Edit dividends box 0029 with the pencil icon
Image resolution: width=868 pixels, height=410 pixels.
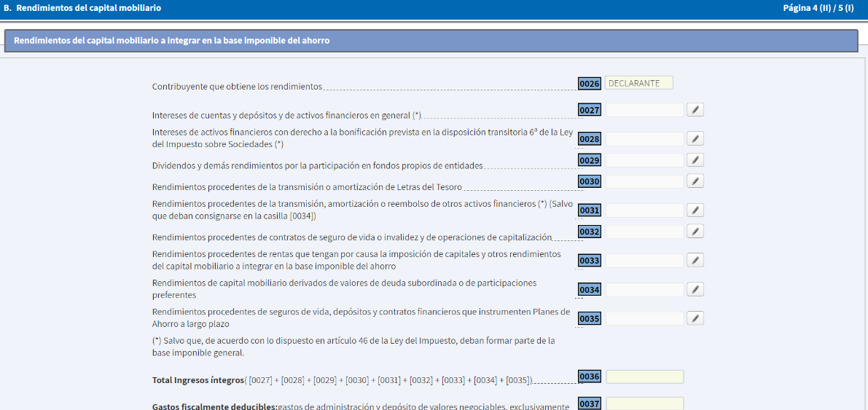[695, 160]
